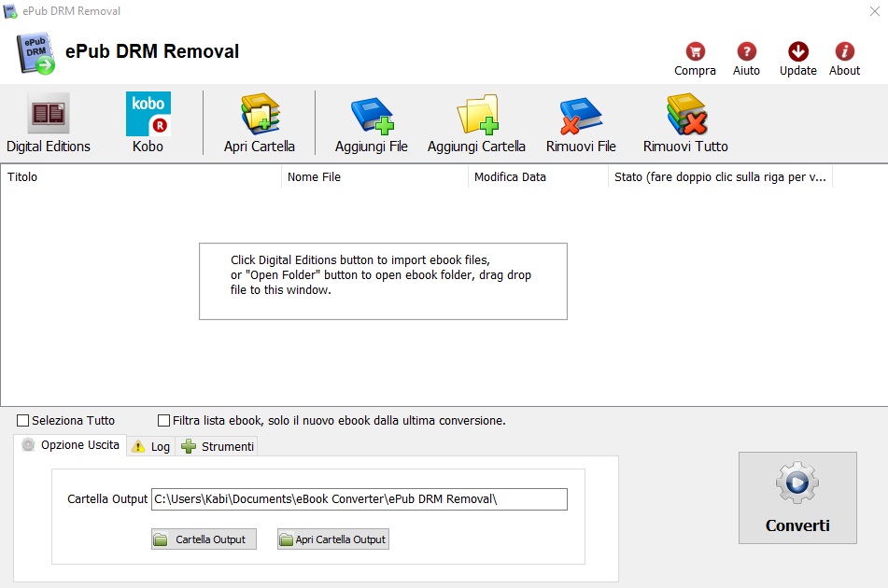
Task: Clear list using Rimuovi Tutto
Action: click(x=685, y=123)
